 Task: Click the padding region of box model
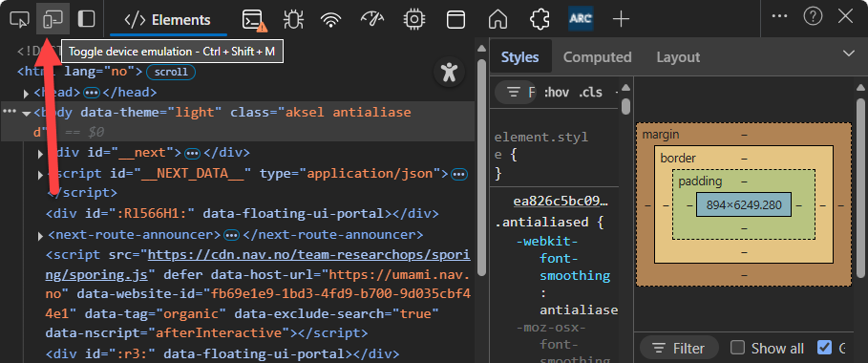click(x=744, y=181)
